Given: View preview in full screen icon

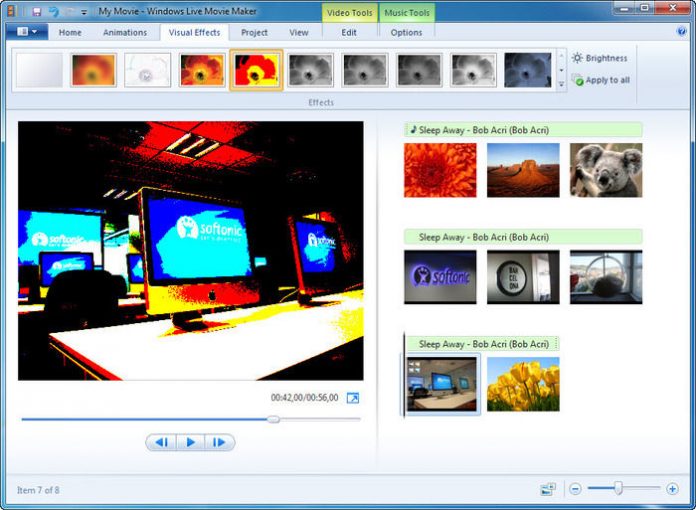Looking at the screenshot, I should click(x=353, y=398).
